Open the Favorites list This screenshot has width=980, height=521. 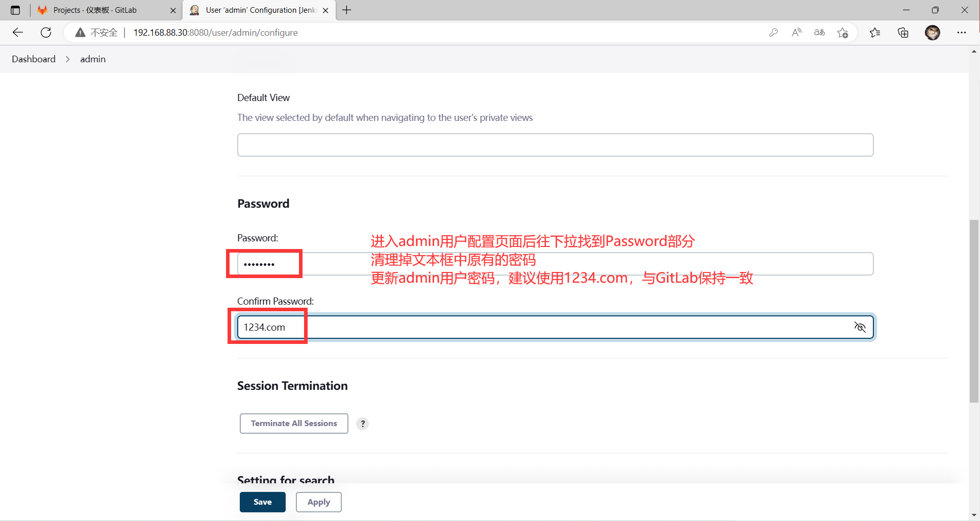point(875,33)
